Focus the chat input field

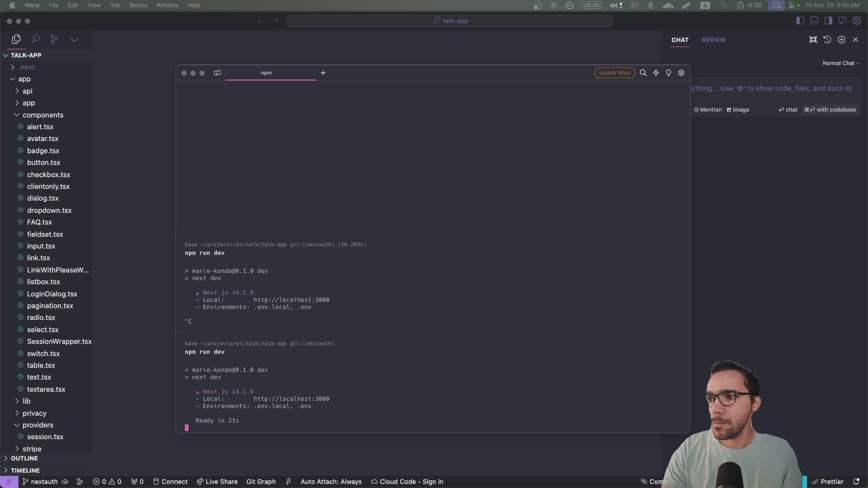pos(774,89)
